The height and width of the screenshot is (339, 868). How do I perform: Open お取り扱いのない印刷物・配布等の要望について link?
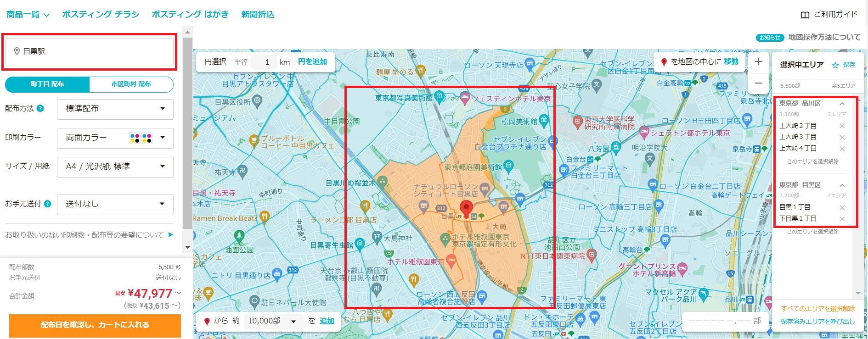coord(89,235)
